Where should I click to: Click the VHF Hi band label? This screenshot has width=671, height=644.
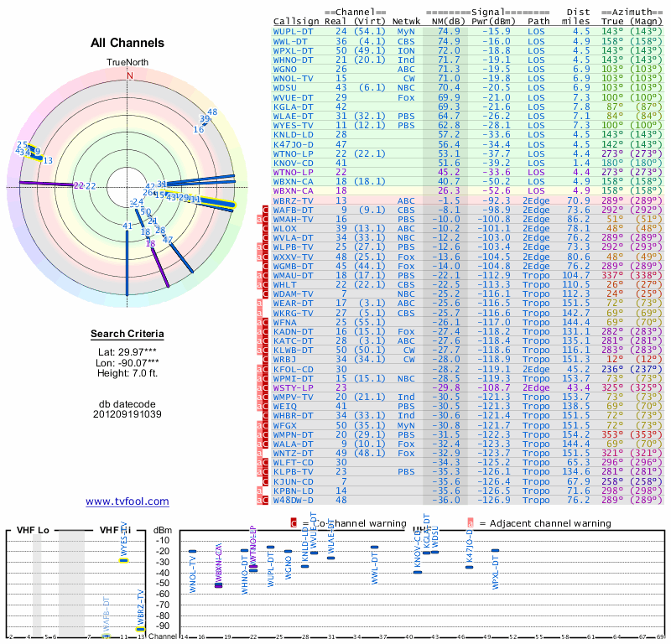click(x=116, y=530)
